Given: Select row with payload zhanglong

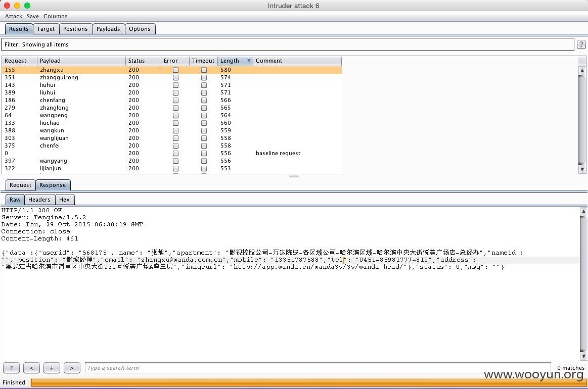Looking at the screenshot, I should (172, 108).
